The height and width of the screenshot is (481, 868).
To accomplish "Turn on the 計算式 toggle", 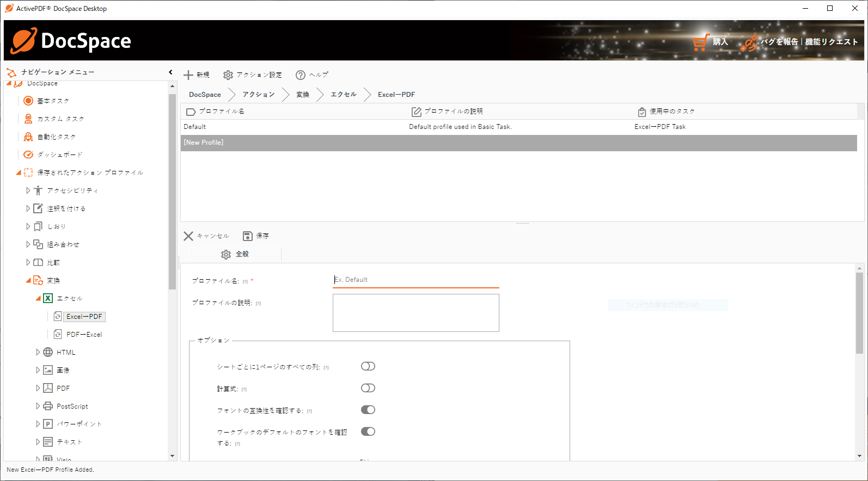I will (x=368, y=388).
